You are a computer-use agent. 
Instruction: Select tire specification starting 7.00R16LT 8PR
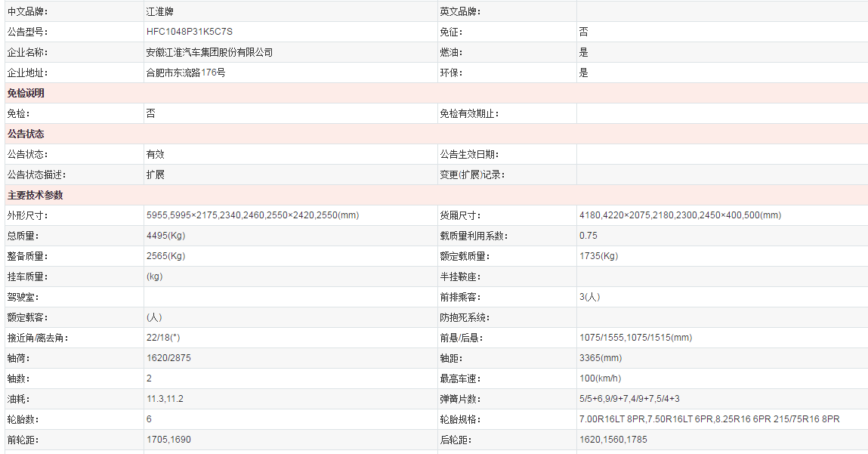[x=709, y=419]
